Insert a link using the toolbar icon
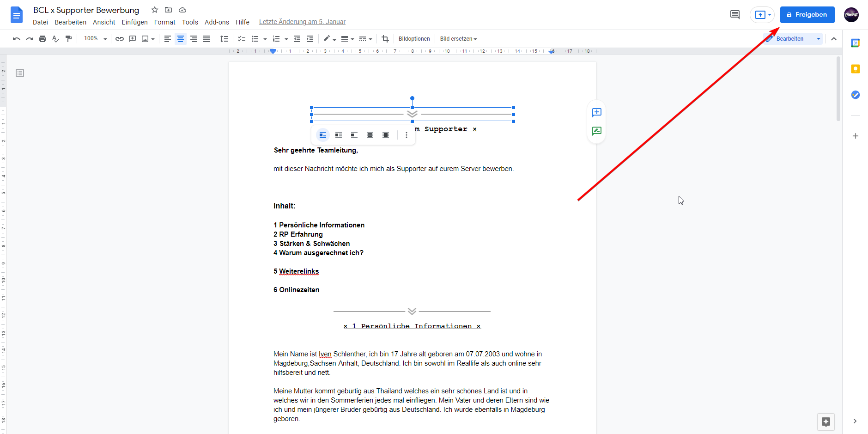 pos(120,39)
